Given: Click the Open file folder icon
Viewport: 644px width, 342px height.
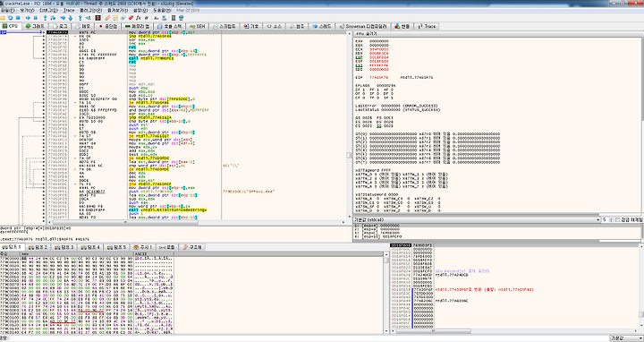Looking at the screenshot, I should pos(3,18).
